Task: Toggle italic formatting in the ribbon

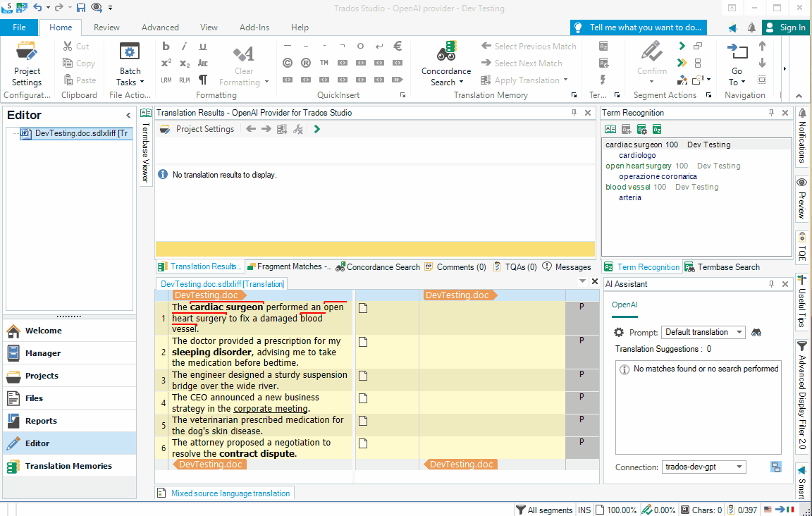Action: [x=183, y=45]
